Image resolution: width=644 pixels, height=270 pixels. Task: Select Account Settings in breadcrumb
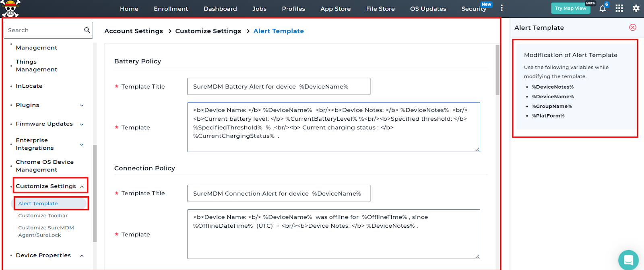tap(134, 31)
